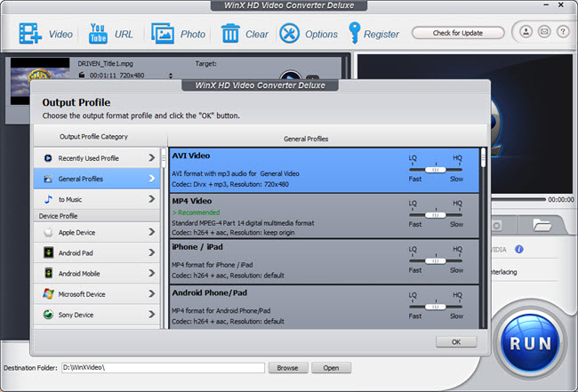Click the category list scrollbar handle
578x392 pixels.
[164, 157]
